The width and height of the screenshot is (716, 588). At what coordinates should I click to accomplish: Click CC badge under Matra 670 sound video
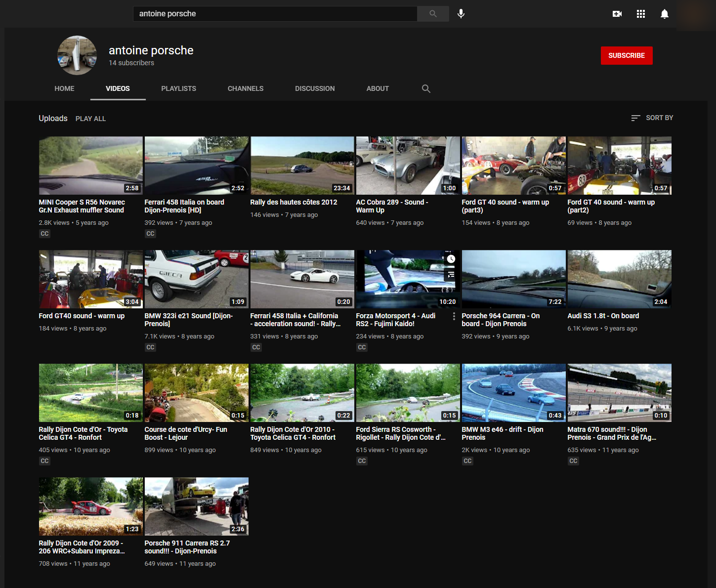coord(573,461)
